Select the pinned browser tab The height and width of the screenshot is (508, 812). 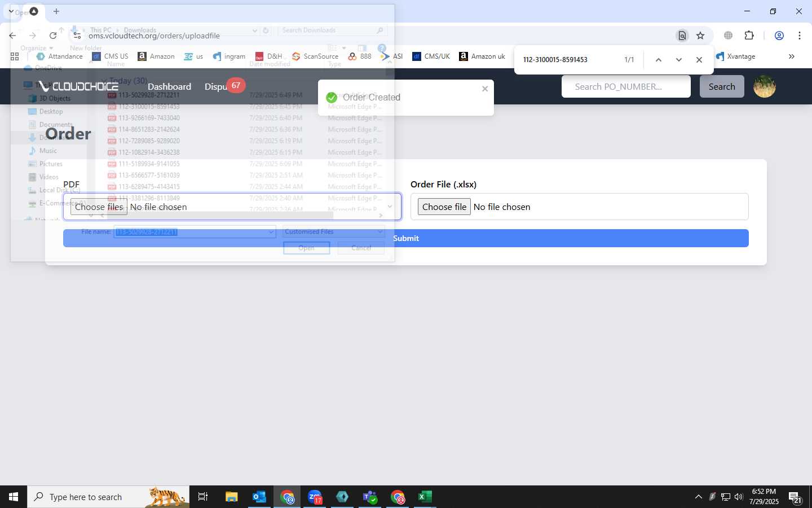pyautogui.click(x=34, y=11)
